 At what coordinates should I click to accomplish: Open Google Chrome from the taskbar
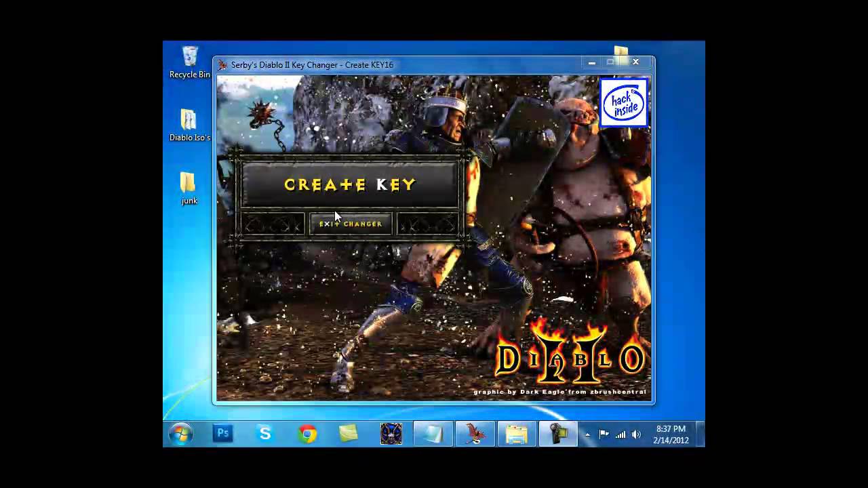coord(307,434)
